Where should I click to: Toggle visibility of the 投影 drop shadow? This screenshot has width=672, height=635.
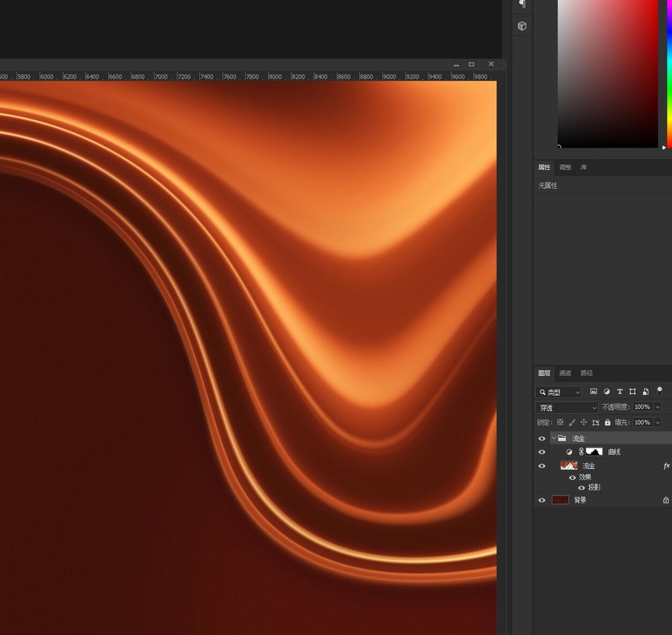pyautogui.click(x=582, y=488)
